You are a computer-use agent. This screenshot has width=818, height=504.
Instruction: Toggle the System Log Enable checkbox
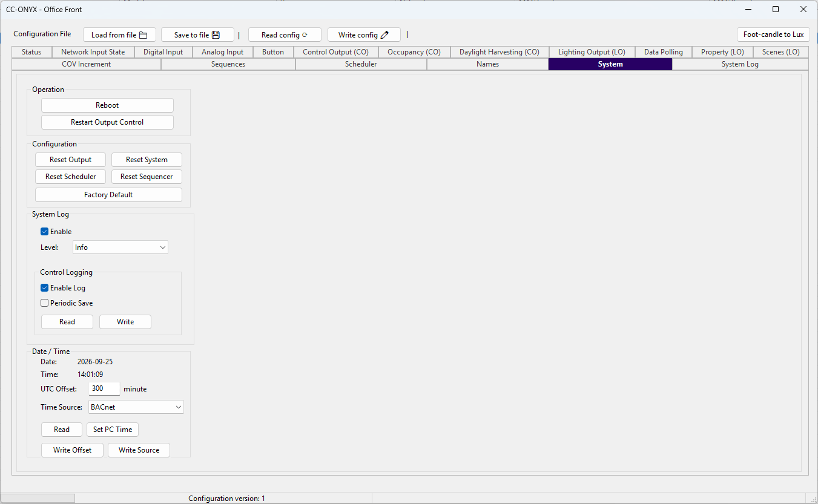click(44, 232)
